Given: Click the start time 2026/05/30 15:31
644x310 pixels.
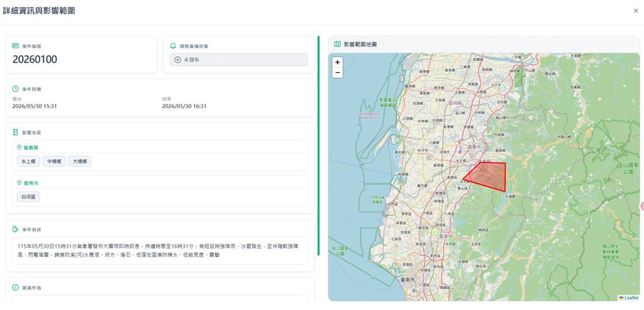Looking at the screenshot, I should coord(35,106).
